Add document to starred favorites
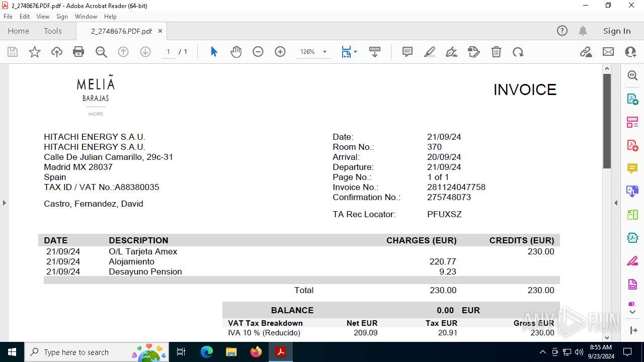644x362 pixels. 35,52
